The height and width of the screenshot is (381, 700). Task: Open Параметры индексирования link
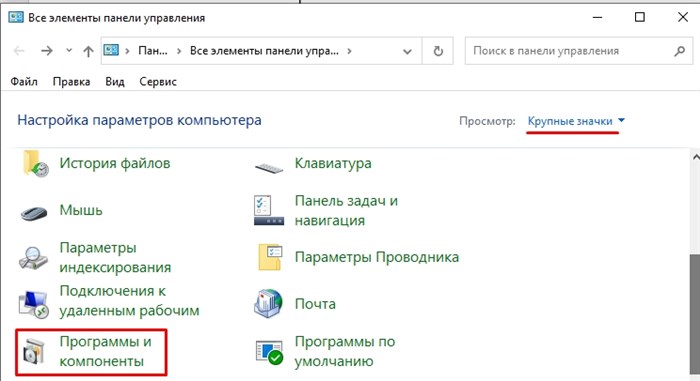tap(115, 257)
